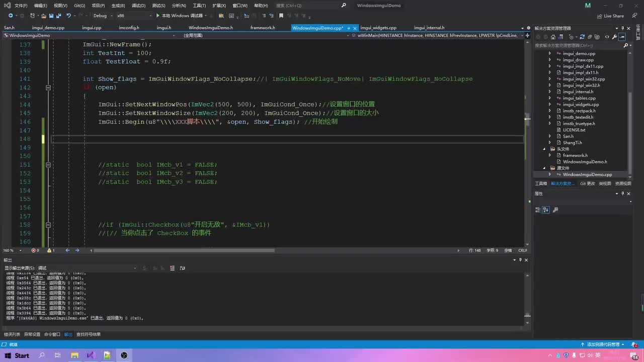644x362 pixels.
Task: Click 添加到源代码管理 in status bar
Action: [602, 344]
